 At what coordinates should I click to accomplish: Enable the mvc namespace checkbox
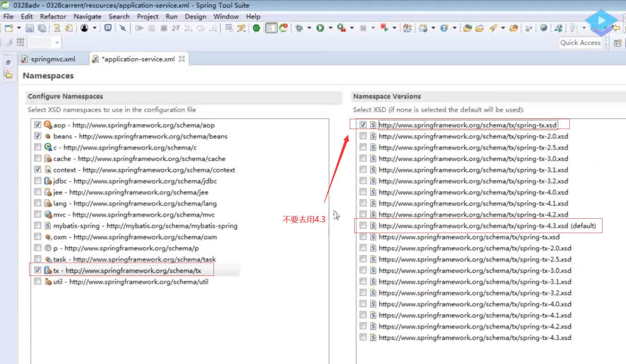(37, 214)
